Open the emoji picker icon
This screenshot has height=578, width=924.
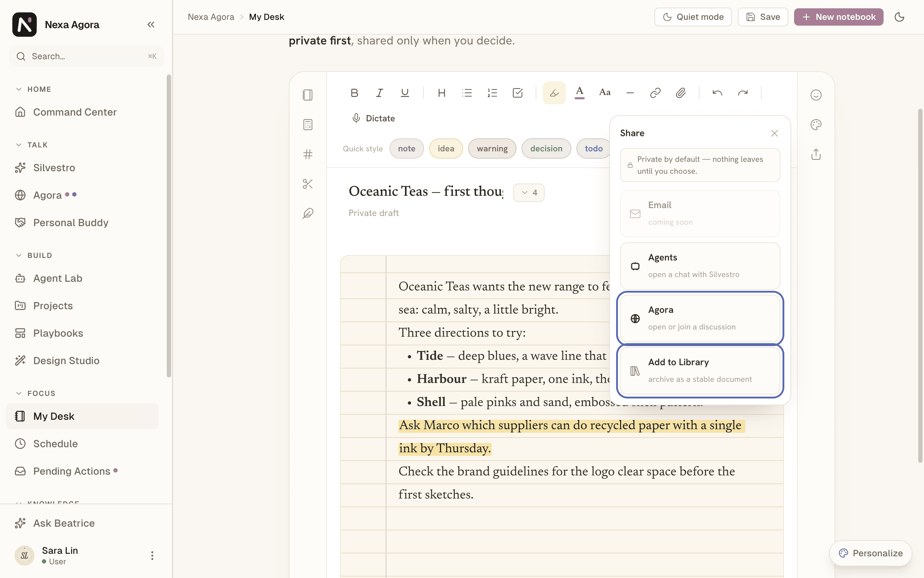click(x=816, y=95)
